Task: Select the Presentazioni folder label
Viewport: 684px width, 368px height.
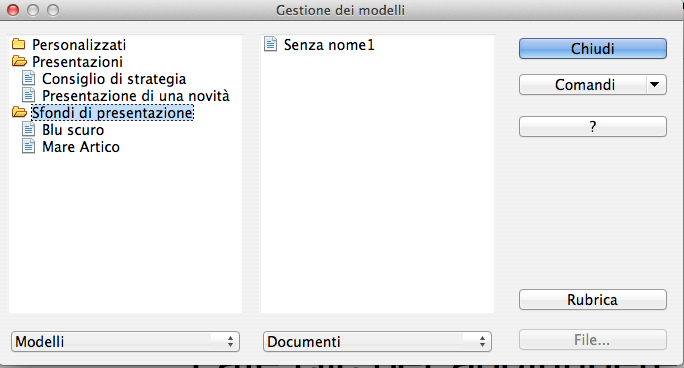Action: [77, 61]
